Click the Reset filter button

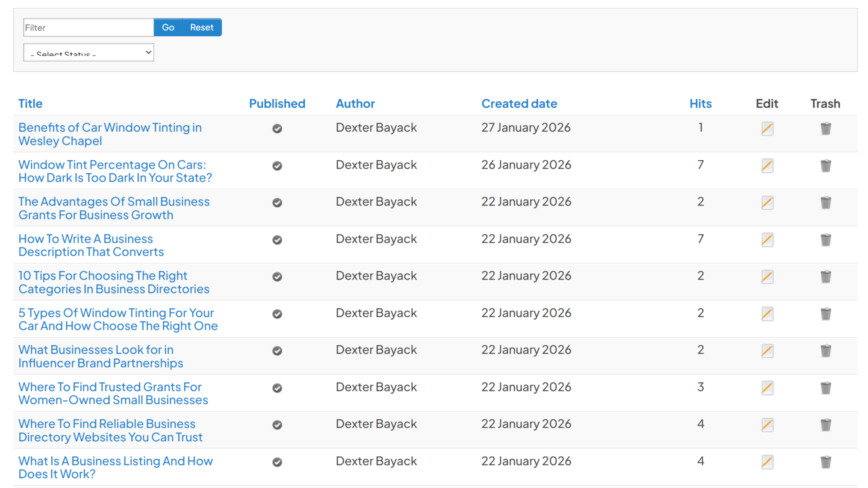tap(201, 28)
